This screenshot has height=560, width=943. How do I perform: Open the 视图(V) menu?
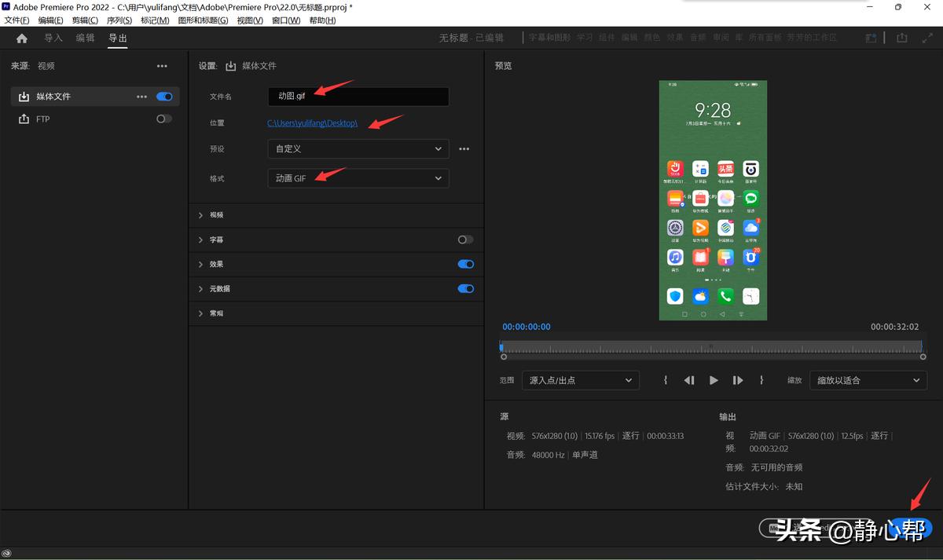point(250,20)
